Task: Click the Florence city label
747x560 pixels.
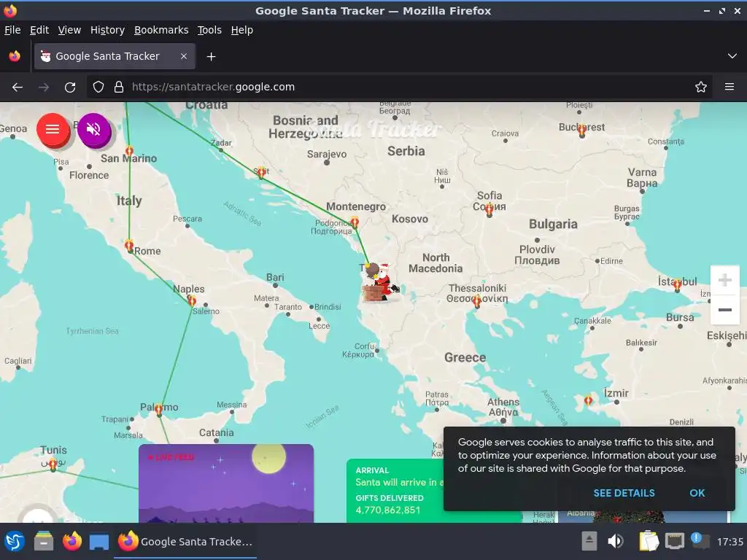Action: pyautogui.click(x=89, y=175)
